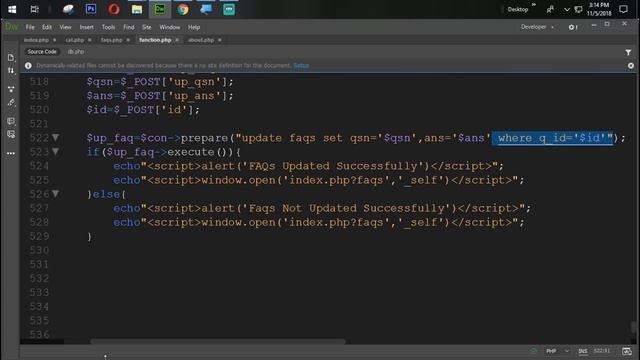Image resolution: width=640 pixels, height=360 pixels.
Task: Click the remove comment sidebar icon
Action: click(x=11, y=134)
